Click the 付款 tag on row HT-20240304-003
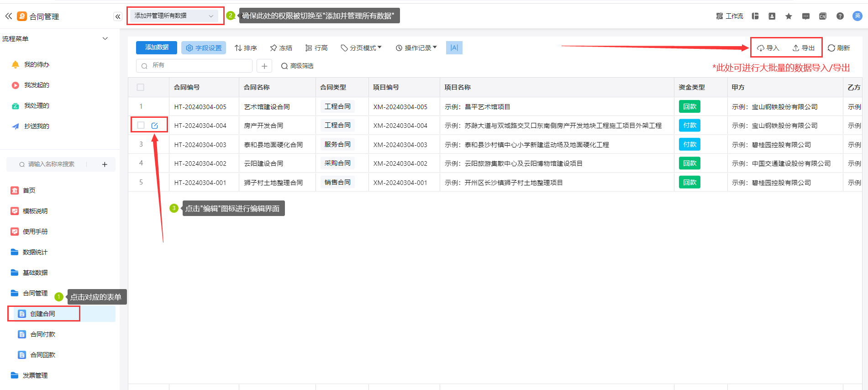 (689, 144)
